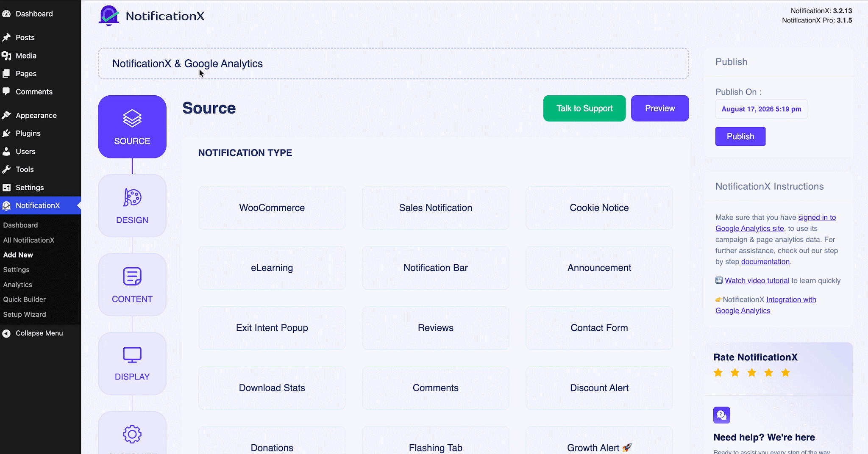Open the signed in to Google Analytics link

pos(776,223)
